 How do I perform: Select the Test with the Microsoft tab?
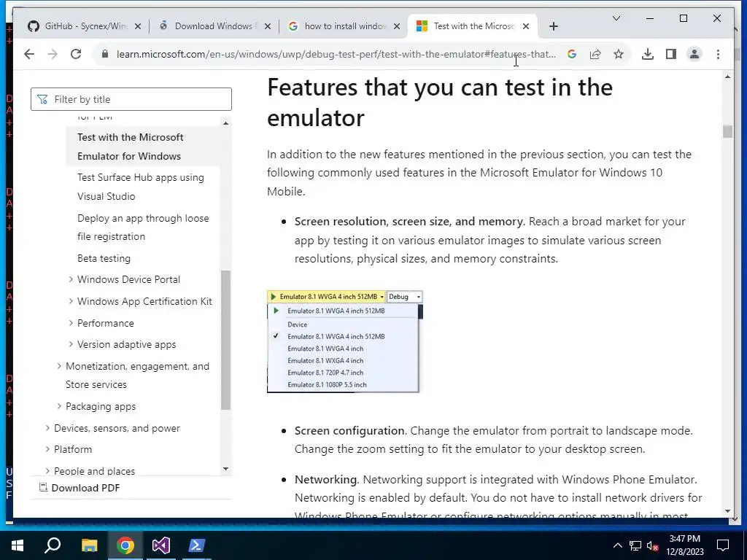472,26
